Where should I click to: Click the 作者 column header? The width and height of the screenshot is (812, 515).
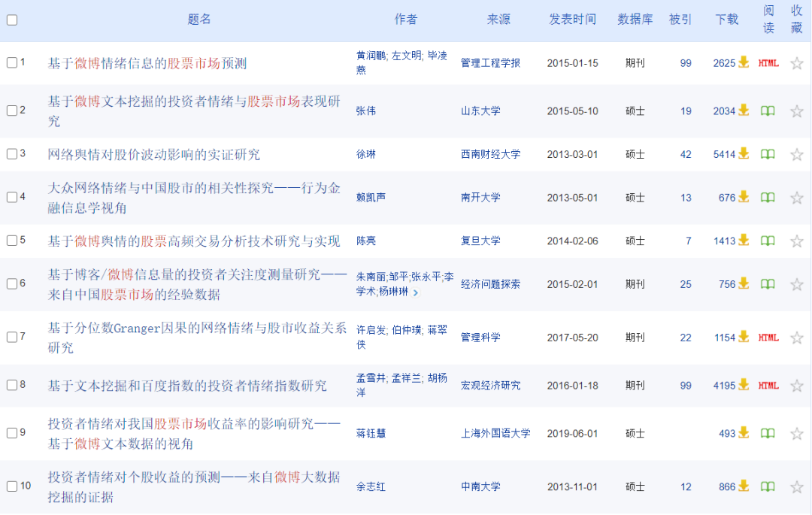pyautogui.click(x=405, y=20)
